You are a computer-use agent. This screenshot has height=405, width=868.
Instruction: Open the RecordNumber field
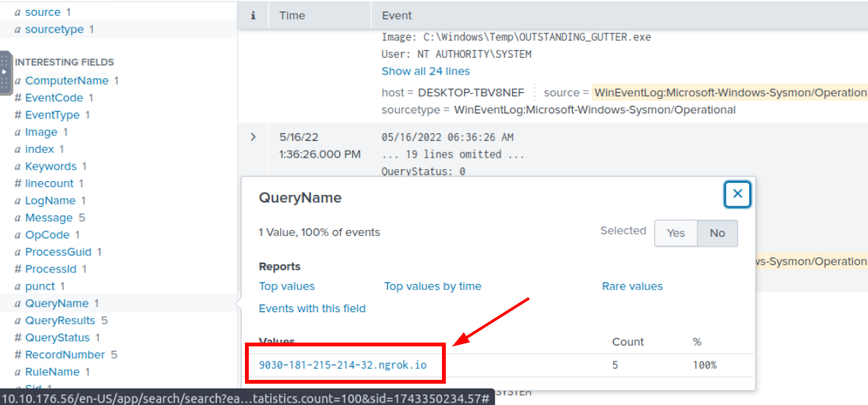[65, 355]
